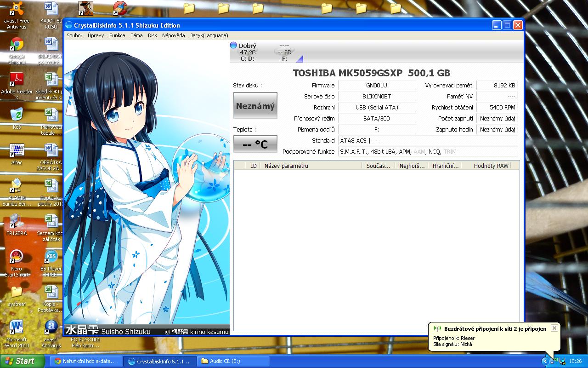Sort by the Součas... column header
This screenshot has height=368, width=588.
tap(378, 166)
